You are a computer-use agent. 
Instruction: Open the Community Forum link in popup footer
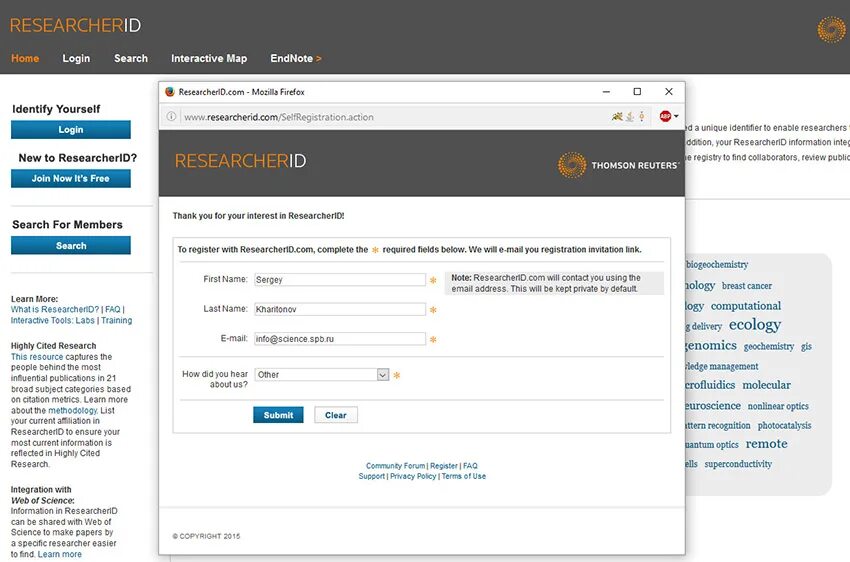point(395,466)
